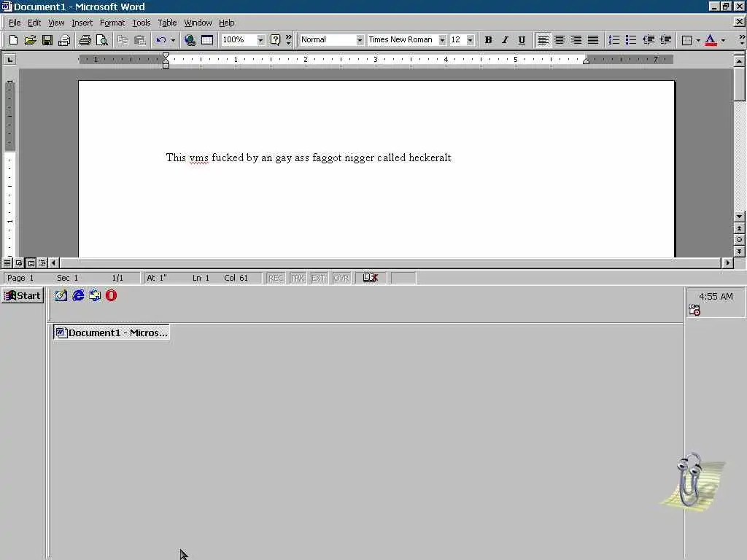The height and width of the screenshot is (560, 747).
Task: Show desktop via quick launch icon
Action: pyautogui.click(x=61, y=296)
